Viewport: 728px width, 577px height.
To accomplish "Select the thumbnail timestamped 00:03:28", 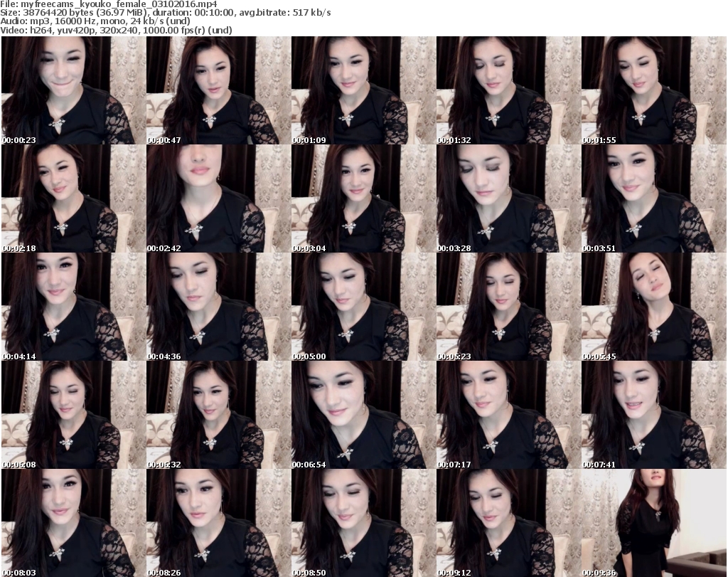I will pos(508,198).
